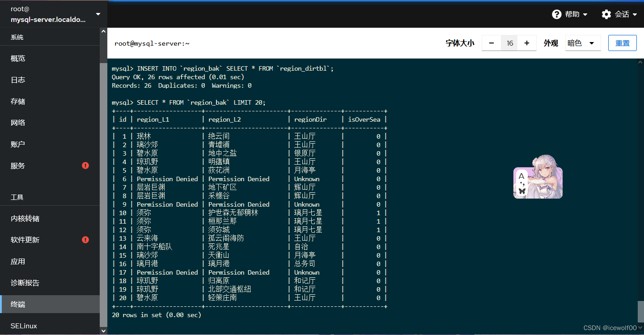Expand the root@mysql-server host selector
644x335 pixels.
[x=54, y=14]
